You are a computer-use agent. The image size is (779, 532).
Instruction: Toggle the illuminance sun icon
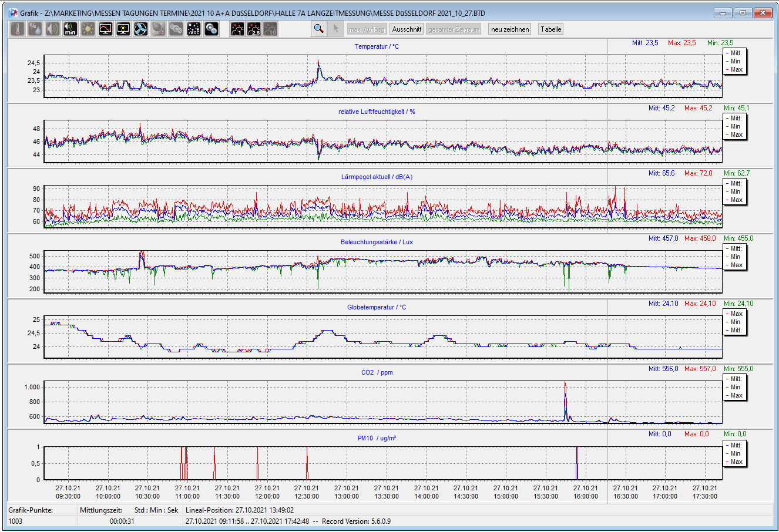click(88, 29)
